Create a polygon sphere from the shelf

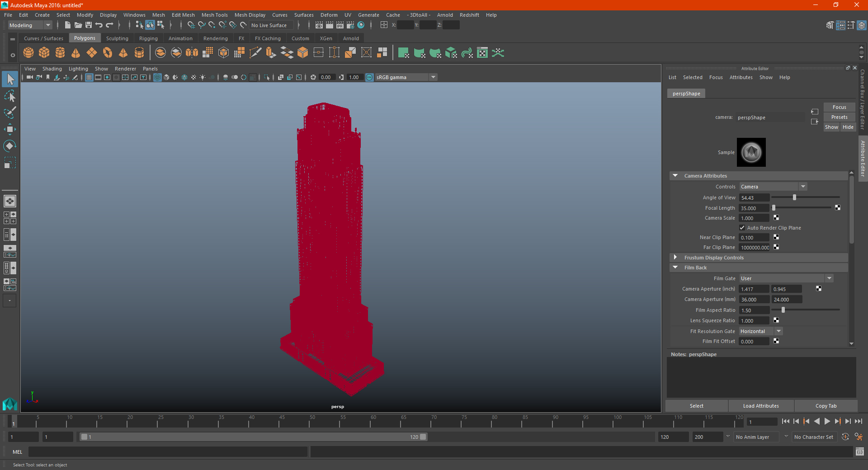pos(28,52)
